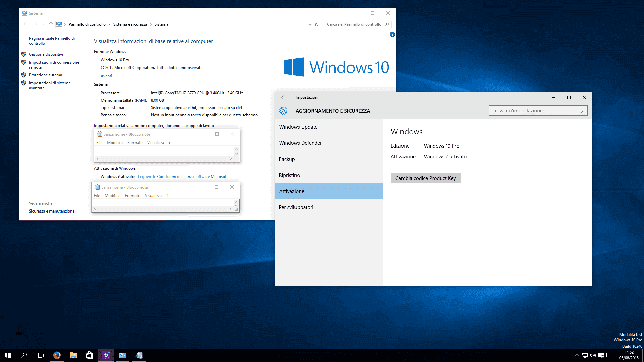Click the refresh button in the address bar
Viewport: 644px width, 362px height.
316,24
